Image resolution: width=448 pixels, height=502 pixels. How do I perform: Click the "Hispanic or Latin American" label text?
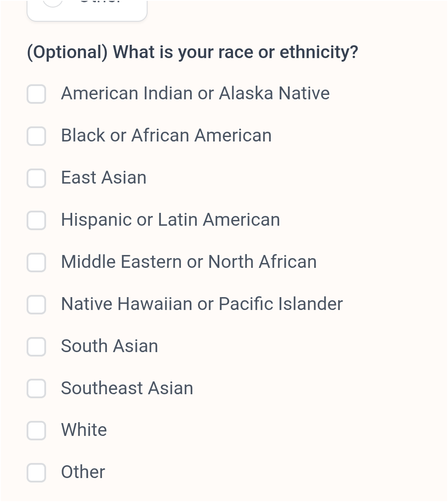click(171, 220)
